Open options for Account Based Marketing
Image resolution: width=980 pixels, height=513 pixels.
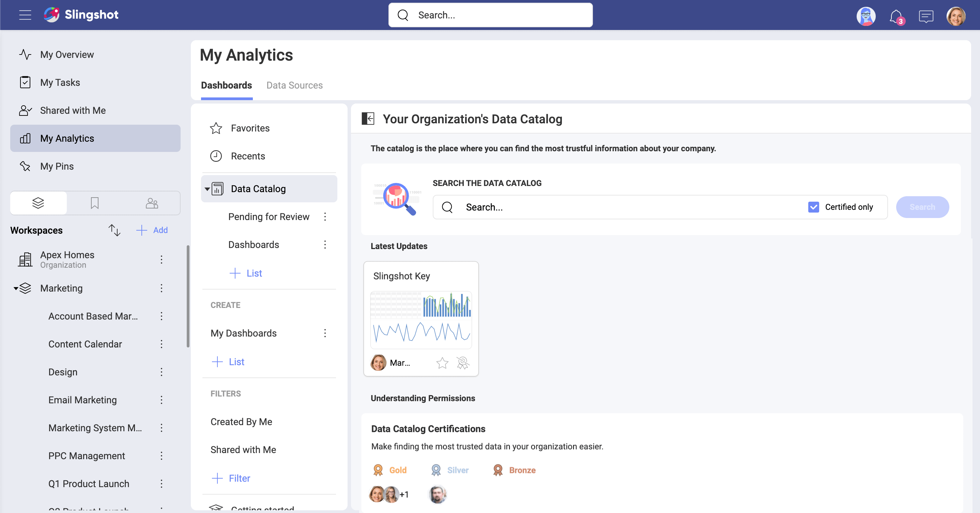point(161,316)
